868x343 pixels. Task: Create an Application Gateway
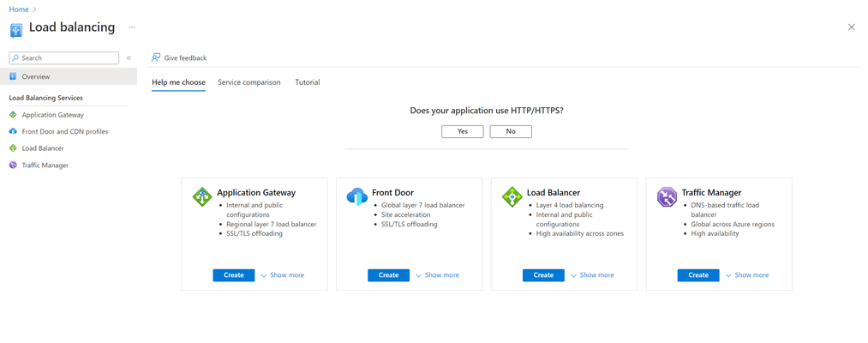pyautogui.click(x=234, y=275)
